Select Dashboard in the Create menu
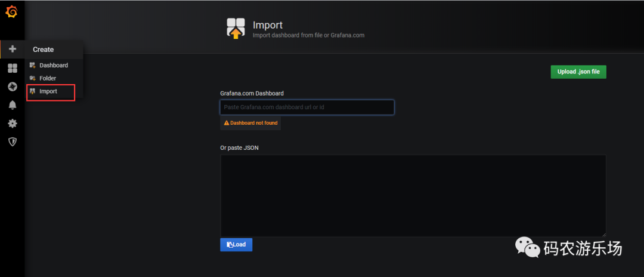Image resolution: width=644 pixels, height=277 pixels. [54, 65]
